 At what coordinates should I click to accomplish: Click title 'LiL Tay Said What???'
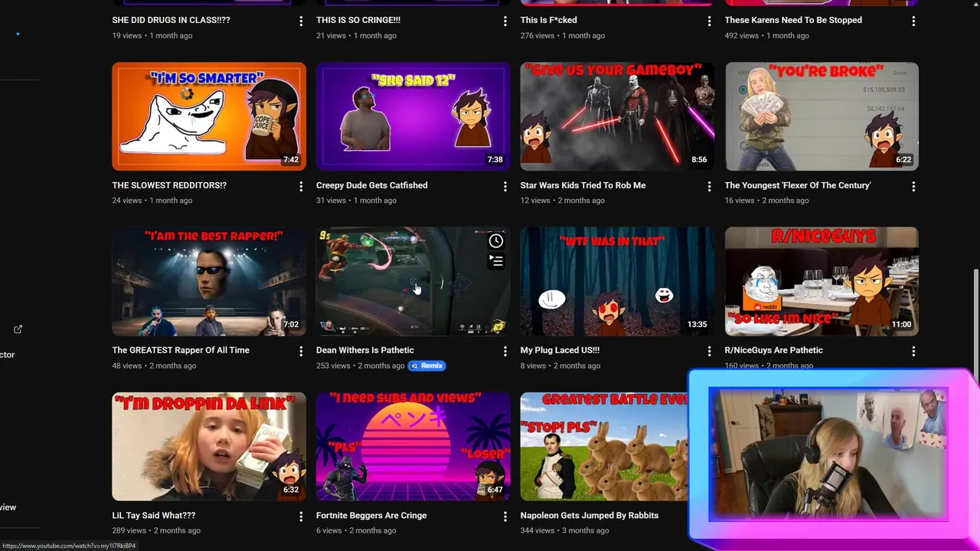(x=154, y=515)
